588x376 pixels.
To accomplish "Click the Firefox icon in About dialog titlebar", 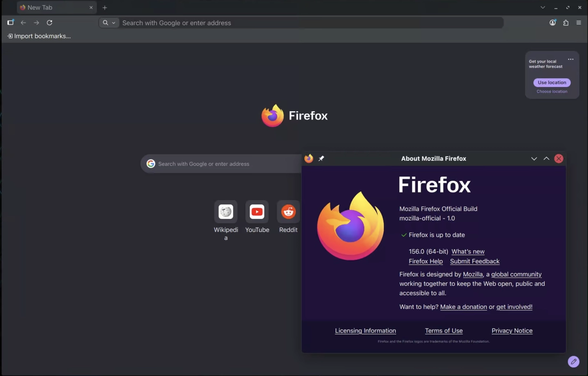I will click(309, 159).
